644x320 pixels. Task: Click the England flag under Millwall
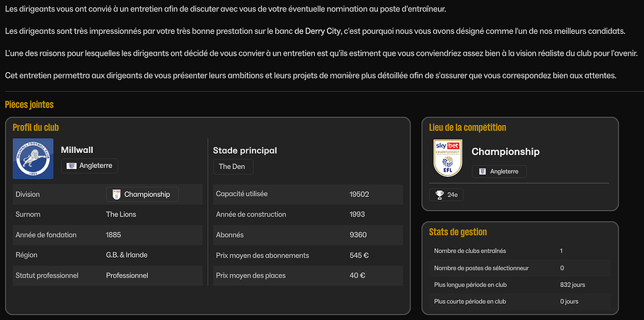[x=71, y=166]
